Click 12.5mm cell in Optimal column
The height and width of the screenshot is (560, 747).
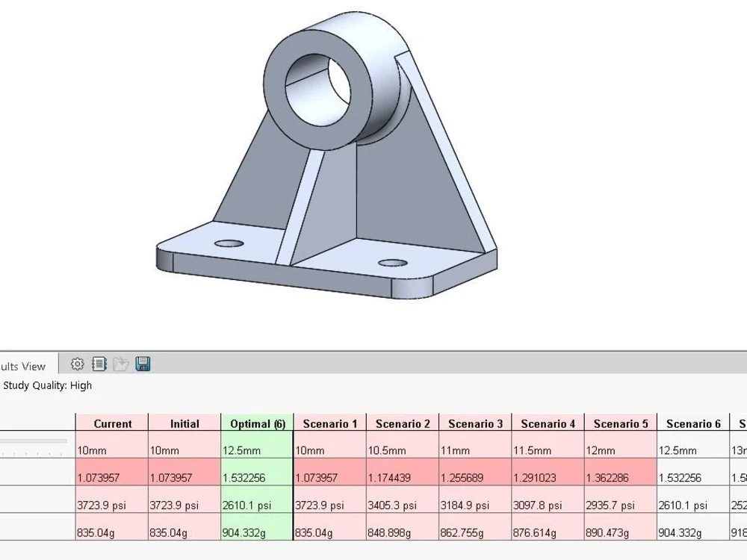click(x=257, y=445)
